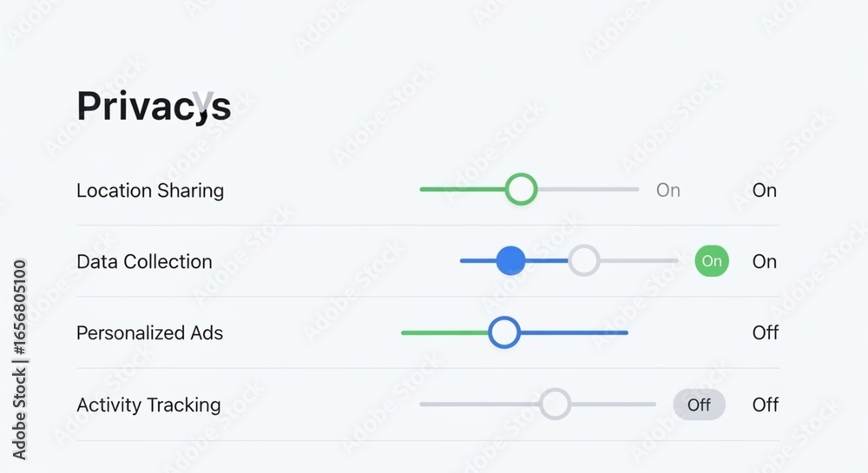The image size is (868, 473).
Task: Click the gray On label beside Location Sharing slider
Action: click(668, 190)
